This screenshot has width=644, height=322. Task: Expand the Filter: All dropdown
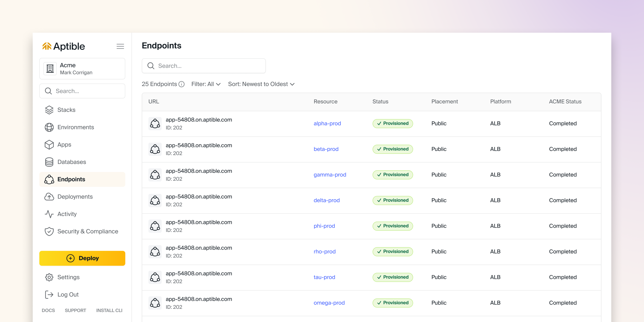206,84
